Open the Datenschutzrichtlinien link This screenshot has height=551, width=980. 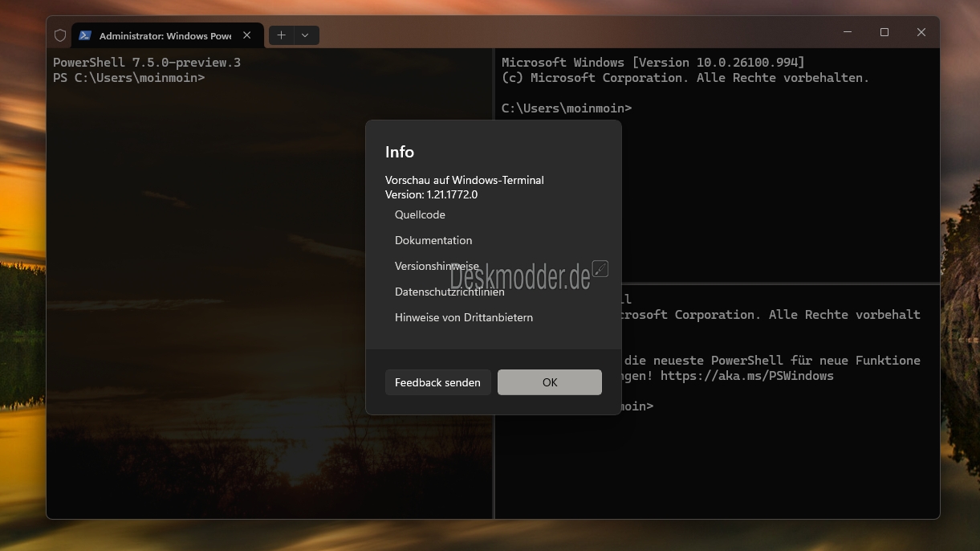coord(449,292)
